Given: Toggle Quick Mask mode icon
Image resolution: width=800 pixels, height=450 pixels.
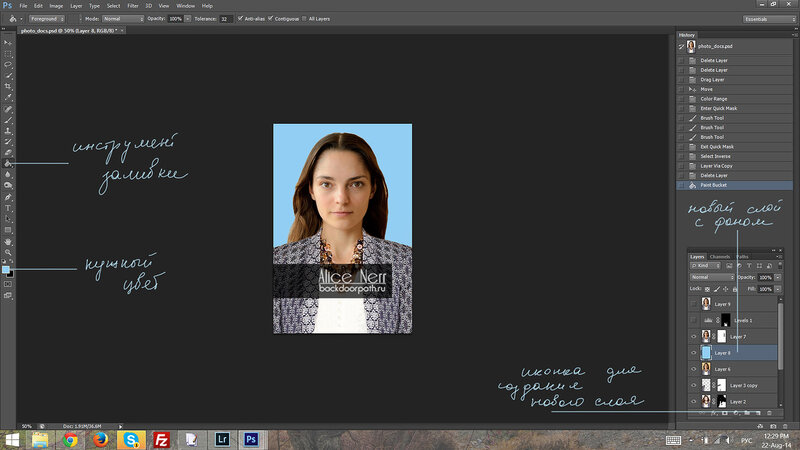Looking at the screenshot, I should coord(8,284).
